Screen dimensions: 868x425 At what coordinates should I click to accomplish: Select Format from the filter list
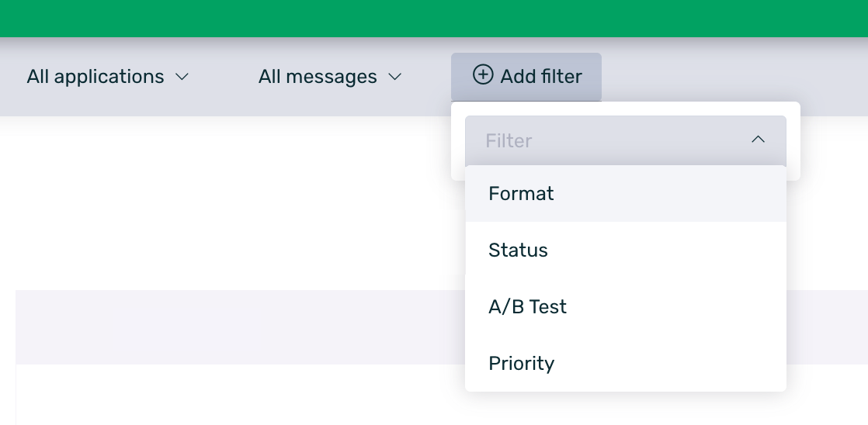coord(521,193)
